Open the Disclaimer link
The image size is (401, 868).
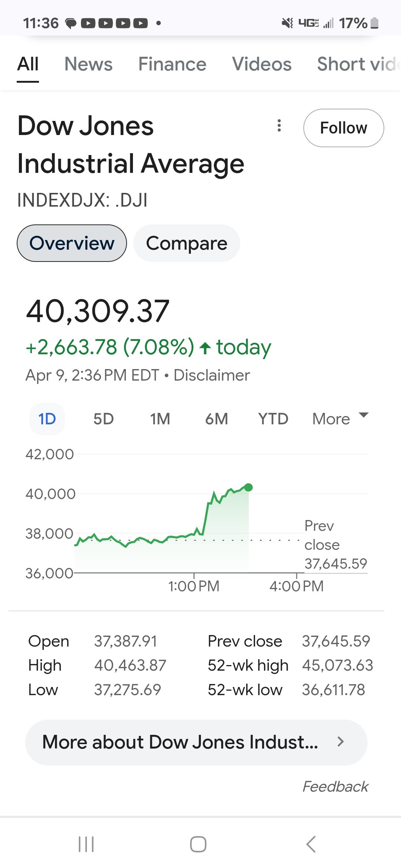(x=212, y=375)
